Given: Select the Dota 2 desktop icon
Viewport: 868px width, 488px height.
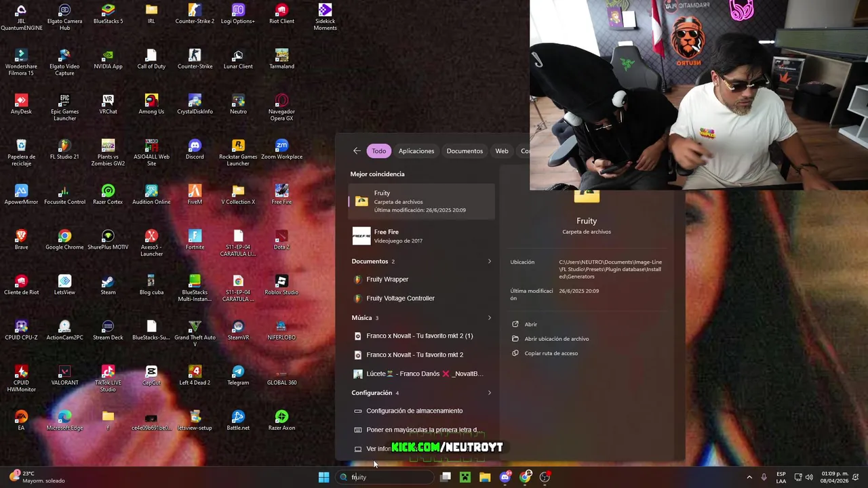Looking at the screenshot, I should tap(281, 240).
